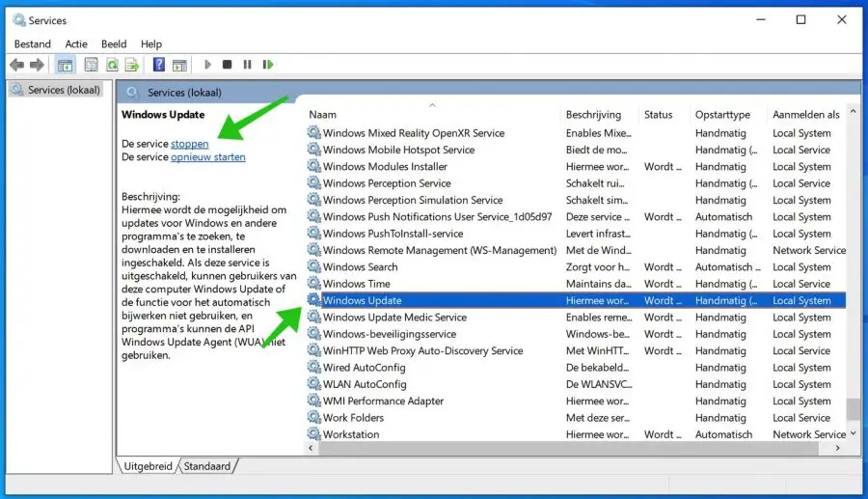This screenshot has width=868, height=499.
Task: Toggle the action pane toolbar icon
Action: point(179,65)
